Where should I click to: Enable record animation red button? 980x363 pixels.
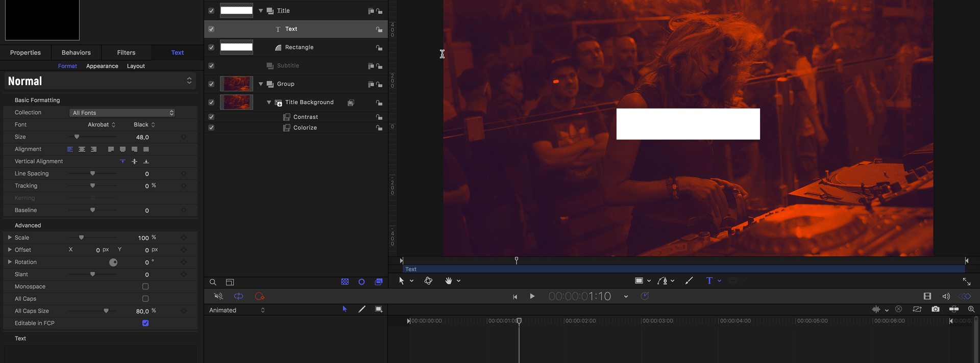pos(259,296)
